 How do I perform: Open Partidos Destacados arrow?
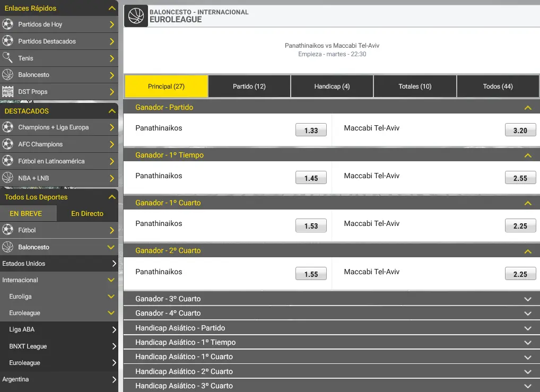coord(111,41)
